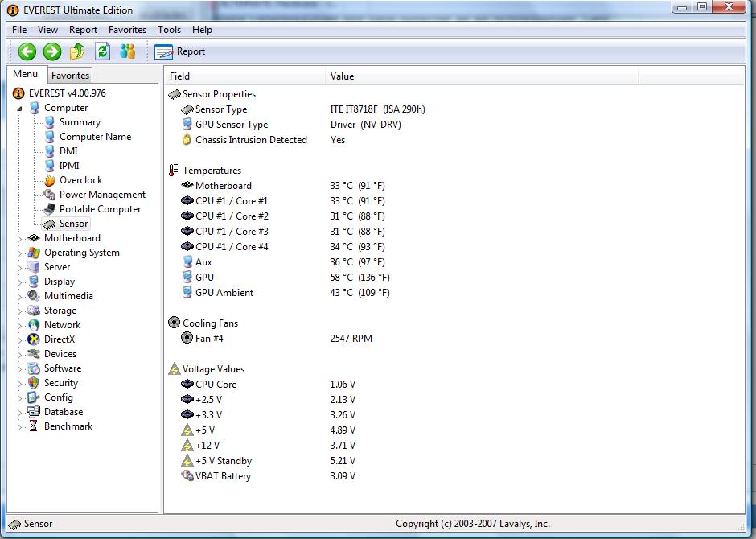Expand the Database tree node
The image size is (756, 539).
(x=20, y=413)
